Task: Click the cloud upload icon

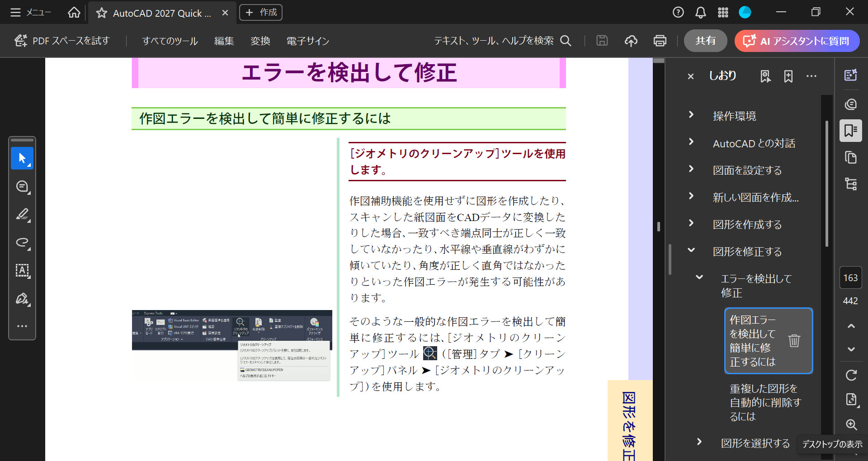Action: pos(631,41)
